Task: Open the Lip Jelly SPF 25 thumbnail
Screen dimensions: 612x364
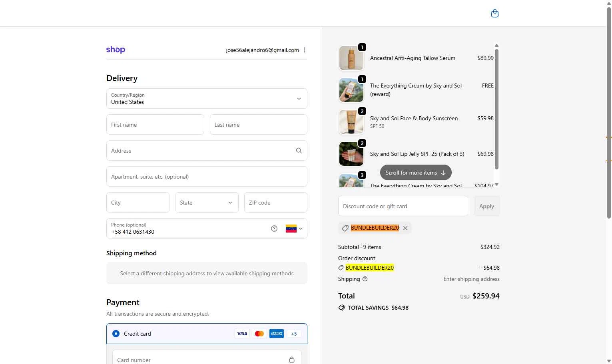Action: click(x=351, y=154)
